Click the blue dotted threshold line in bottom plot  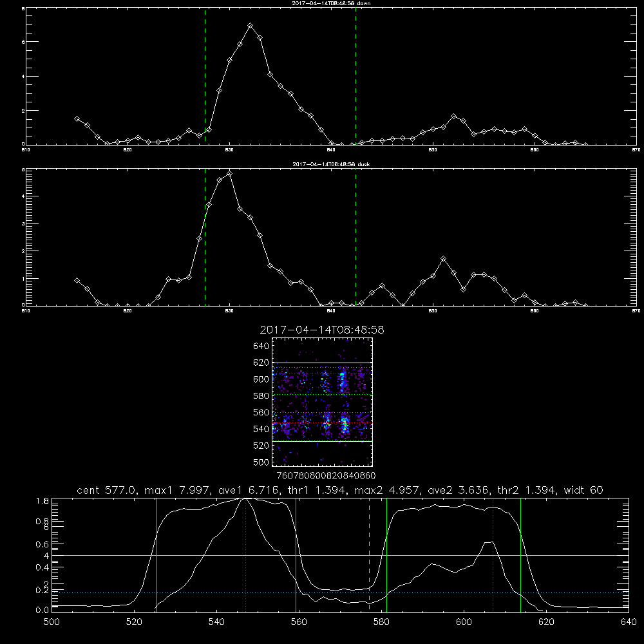tap(340, 592)
